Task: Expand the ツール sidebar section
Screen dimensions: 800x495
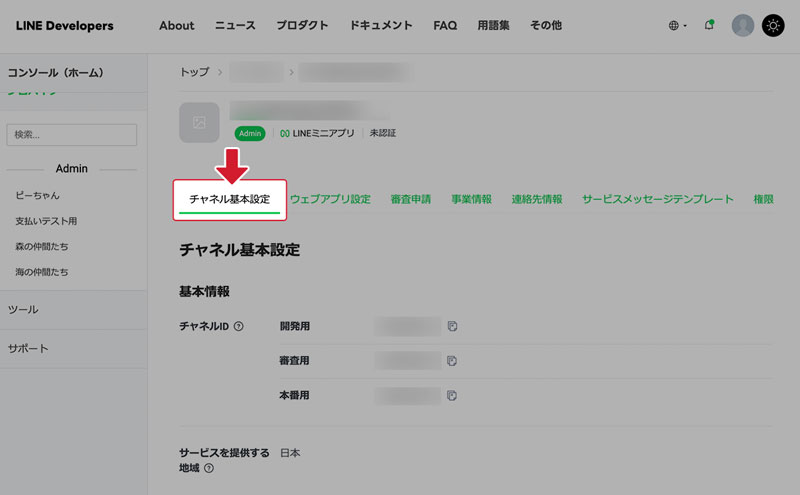Action: (23, 310)
